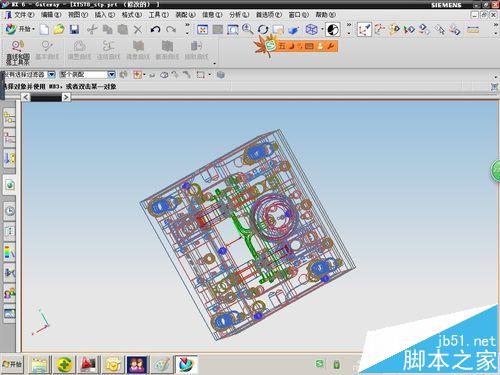Viewport: 500px width, 375px height.
Task: Open the 分析 (Analysis) menu
Action: tap(239, 15)
